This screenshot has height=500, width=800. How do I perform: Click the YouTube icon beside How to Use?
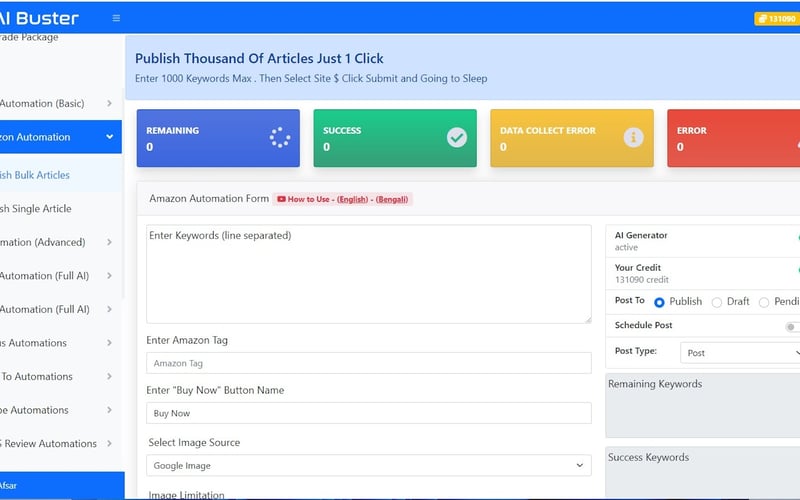(281, 199)
